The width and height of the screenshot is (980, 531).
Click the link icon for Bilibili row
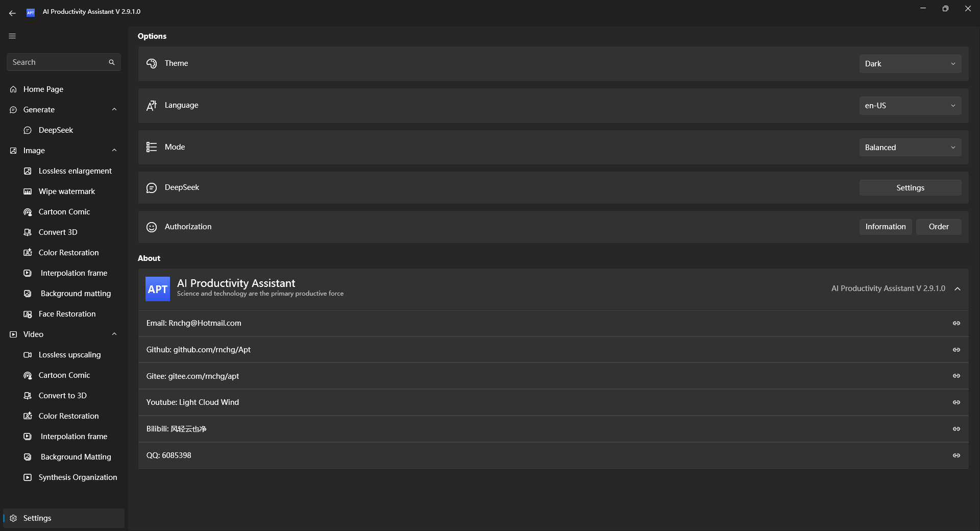click(957, 429)
